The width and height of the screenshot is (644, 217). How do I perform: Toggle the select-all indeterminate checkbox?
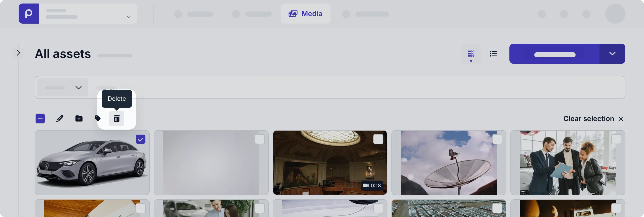click(x=40, y=119)
